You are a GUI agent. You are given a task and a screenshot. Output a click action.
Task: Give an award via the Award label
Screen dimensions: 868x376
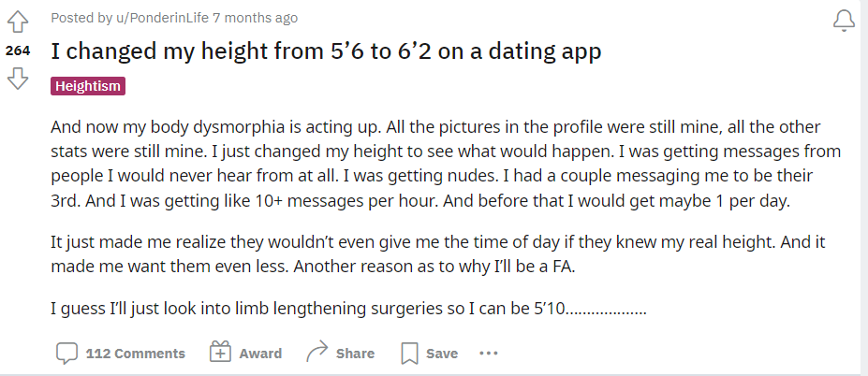(x=260, y=354)
